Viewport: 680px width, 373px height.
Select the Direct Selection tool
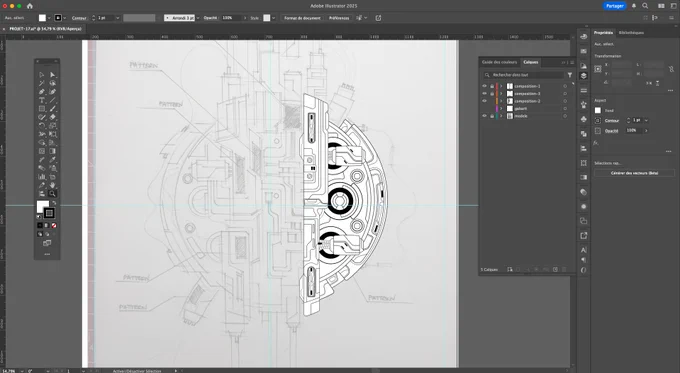coord(52,75)
